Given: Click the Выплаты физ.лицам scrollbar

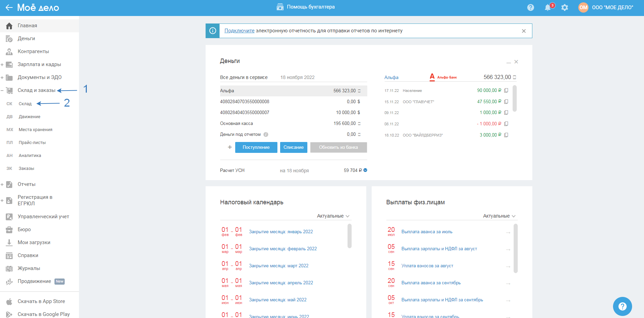Looking at the screenshot, I should [515, 248].
